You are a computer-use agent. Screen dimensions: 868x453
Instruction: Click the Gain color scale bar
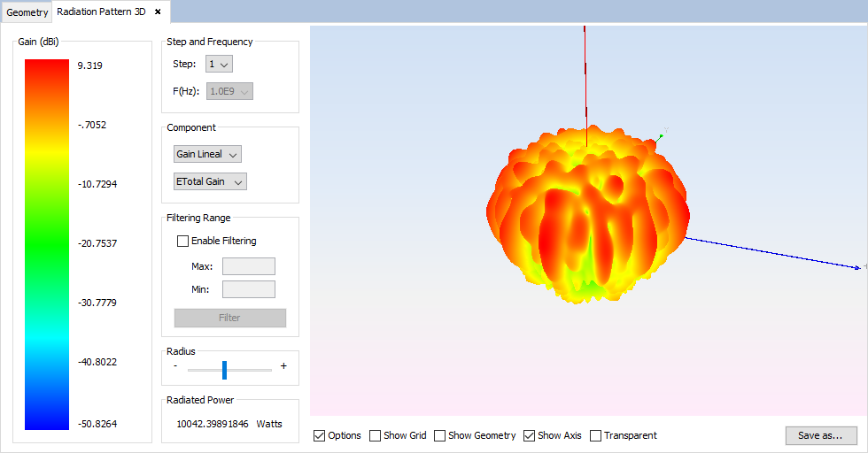pyautogui.click(x=47, y=244)
